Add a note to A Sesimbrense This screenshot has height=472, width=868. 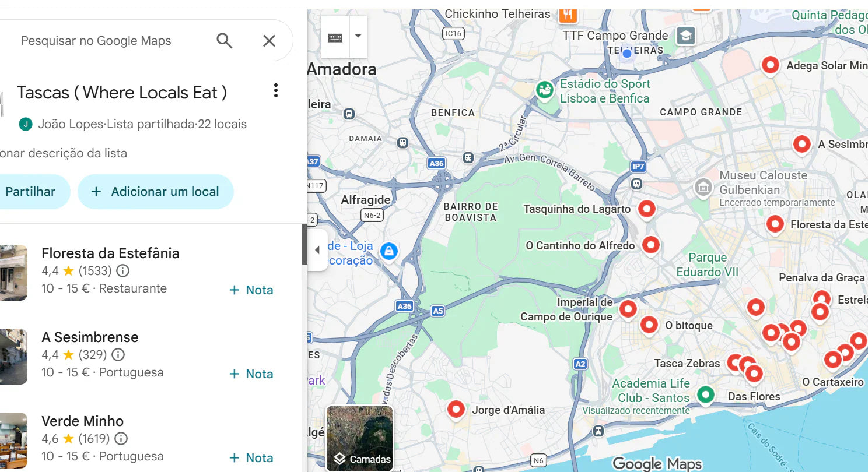click(x=251, y=374)
